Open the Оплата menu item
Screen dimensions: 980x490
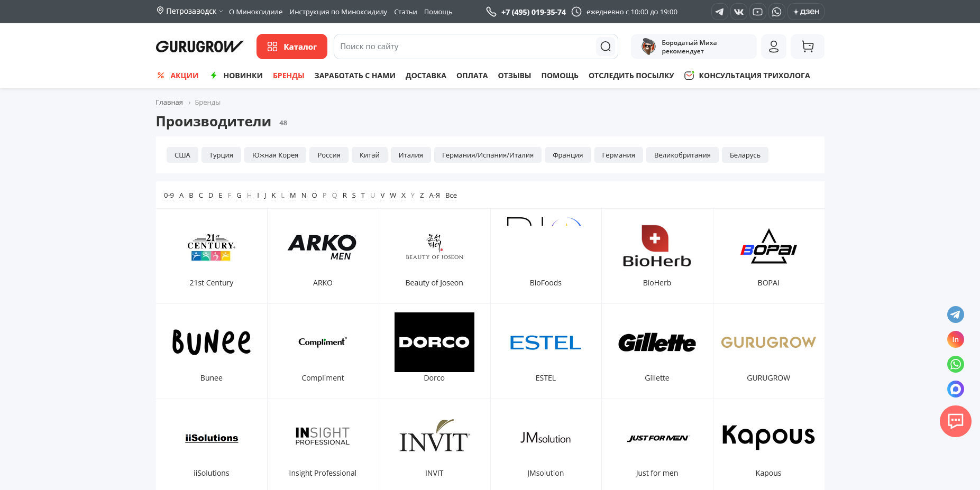pos(472,76)
